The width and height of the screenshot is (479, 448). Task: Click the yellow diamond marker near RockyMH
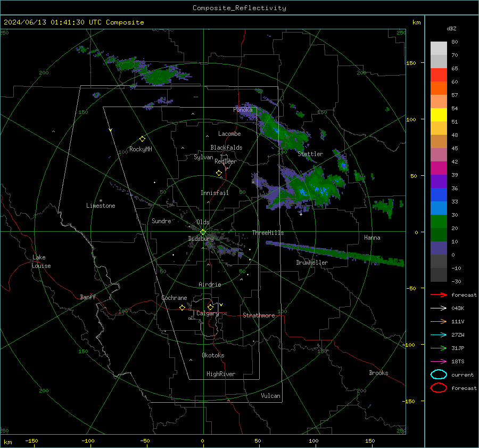[142, 139]
